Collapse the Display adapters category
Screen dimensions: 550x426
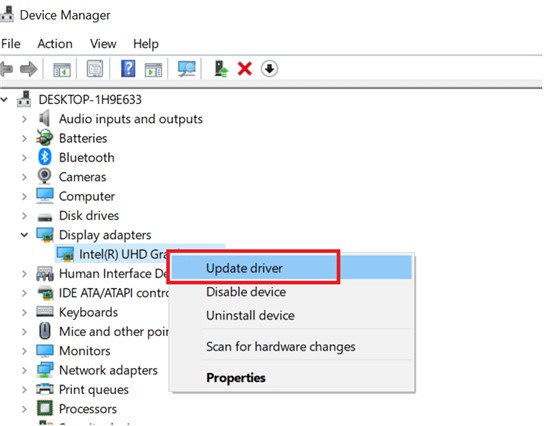(24, 235)
